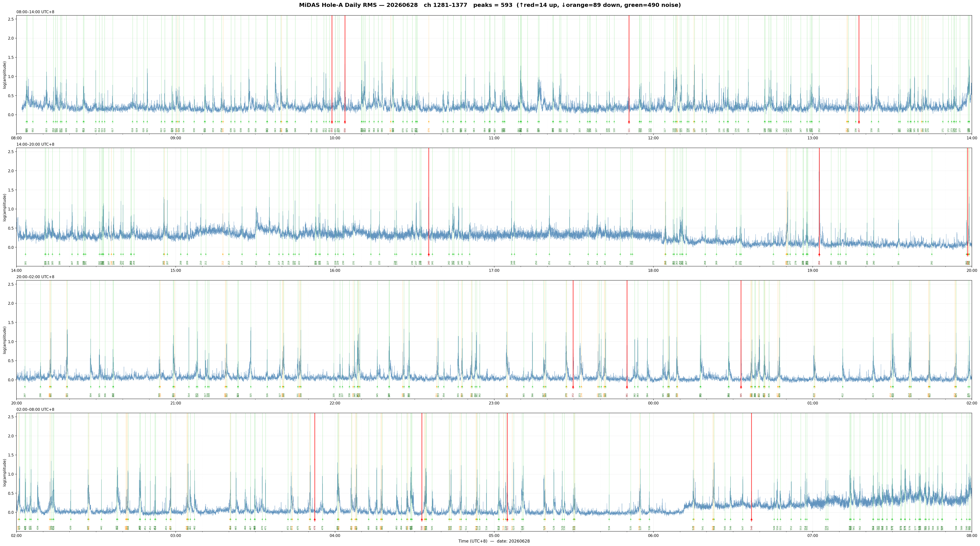
Task: Click the 05:00 time tick label
Action: (494, 535)
